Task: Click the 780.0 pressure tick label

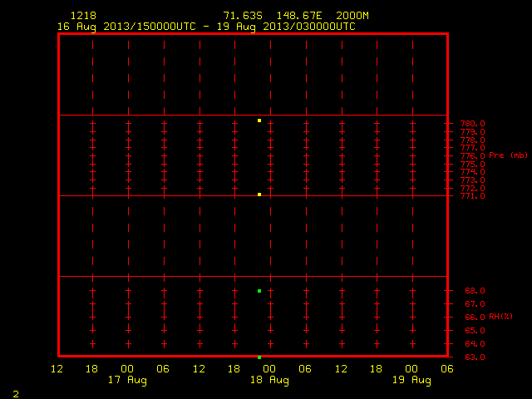Action: (473, 124)
